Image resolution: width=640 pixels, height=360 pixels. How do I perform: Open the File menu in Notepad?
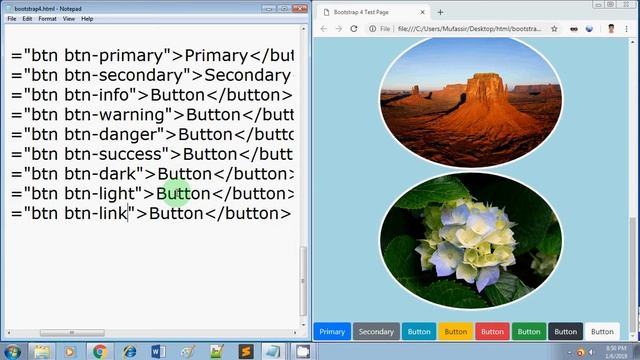click(x=12, y=19)
